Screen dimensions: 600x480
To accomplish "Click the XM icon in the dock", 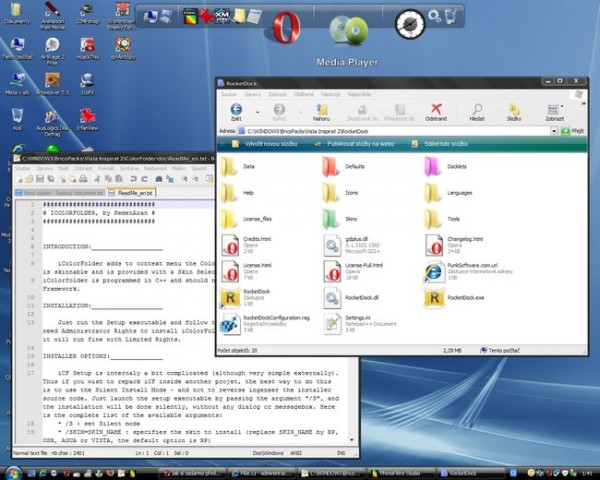I will click(x=222, y=16).
